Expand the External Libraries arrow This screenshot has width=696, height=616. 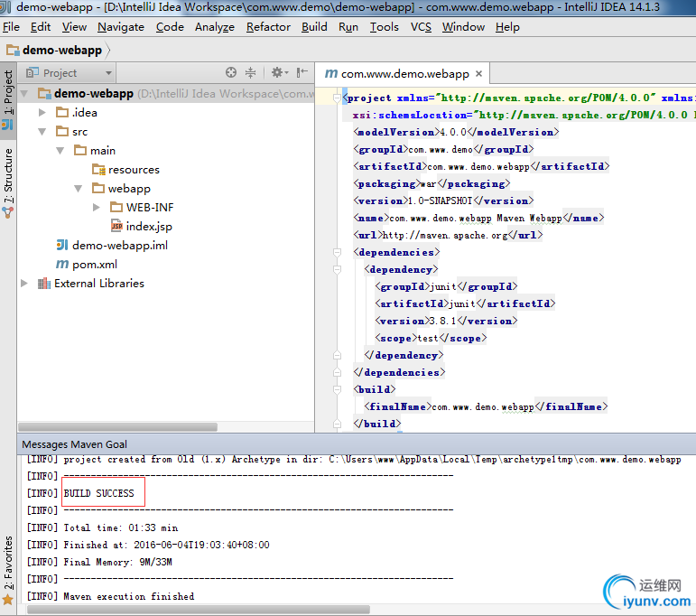coord(24,283)
